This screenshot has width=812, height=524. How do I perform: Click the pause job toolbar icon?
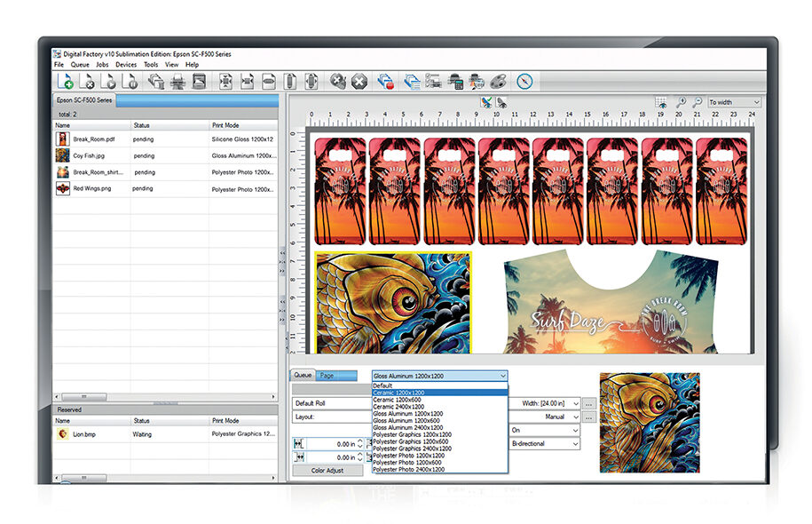(130, 82)
